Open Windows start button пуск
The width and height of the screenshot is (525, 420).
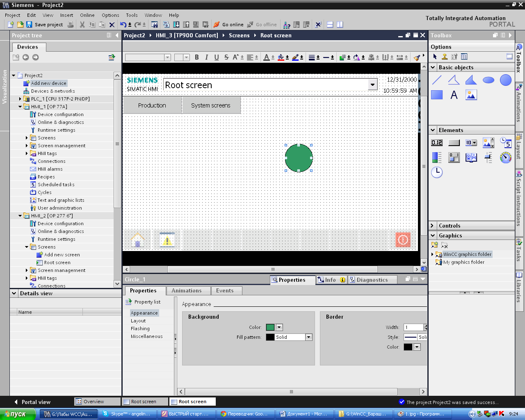pos(19,414)
